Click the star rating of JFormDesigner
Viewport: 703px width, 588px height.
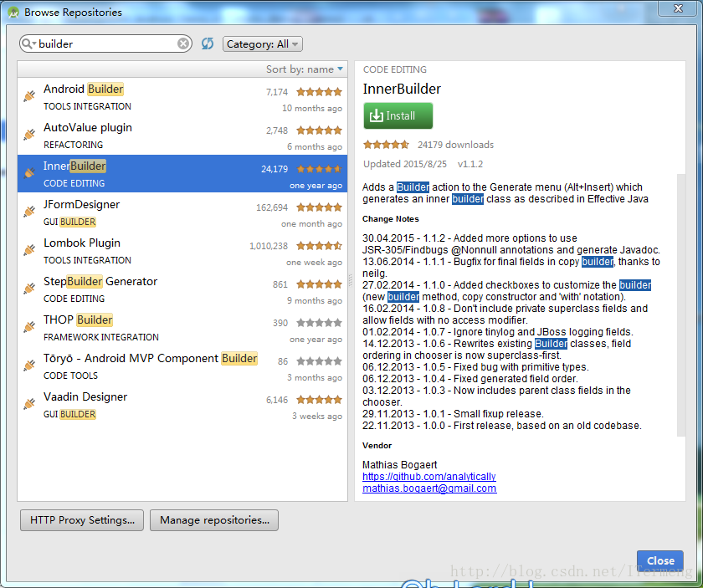[319, 207]
